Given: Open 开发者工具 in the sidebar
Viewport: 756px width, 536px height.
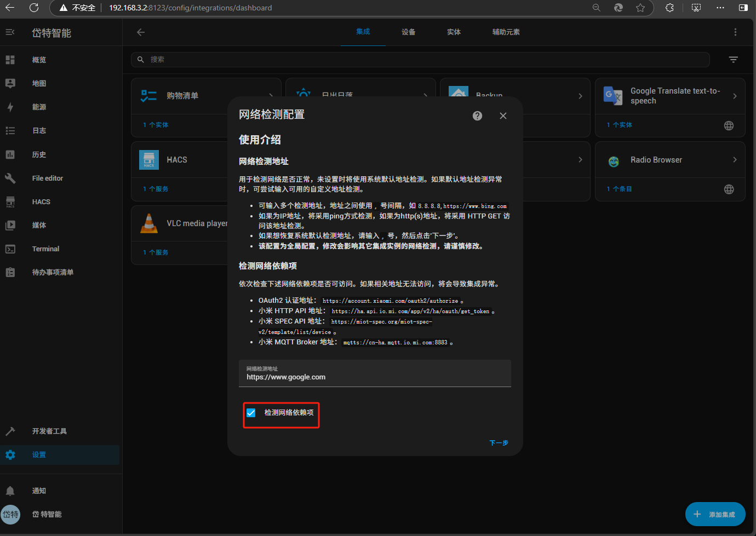Looking at the screenshot, I should tap(49, 431).
